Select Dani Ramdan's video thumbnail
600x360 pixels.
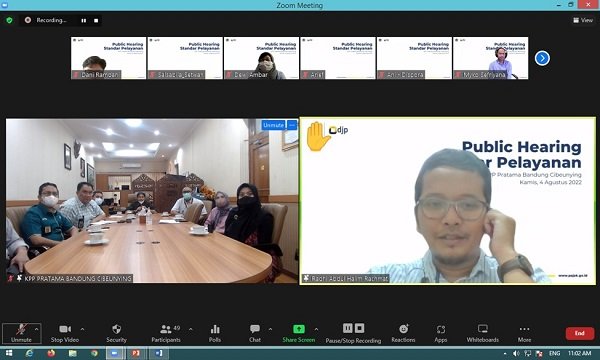(x=109, y=58)
